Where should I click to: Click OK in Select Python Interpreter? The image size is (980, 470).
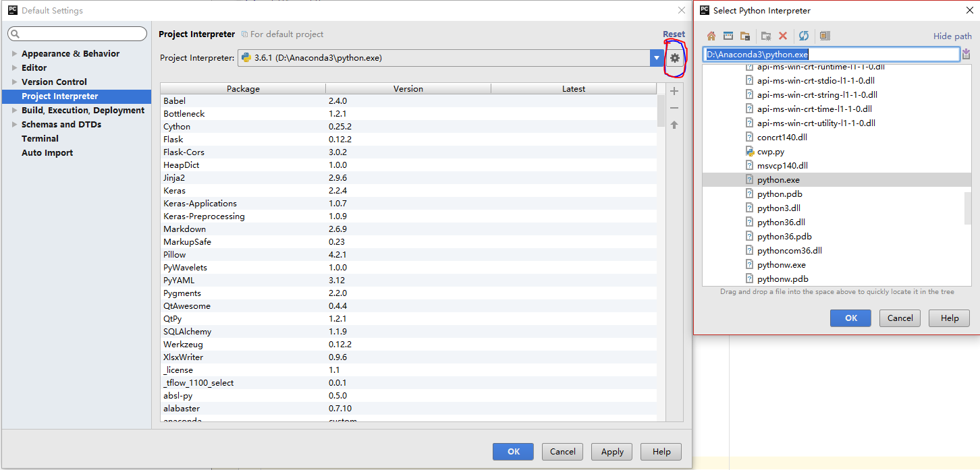tap(850, 318)
